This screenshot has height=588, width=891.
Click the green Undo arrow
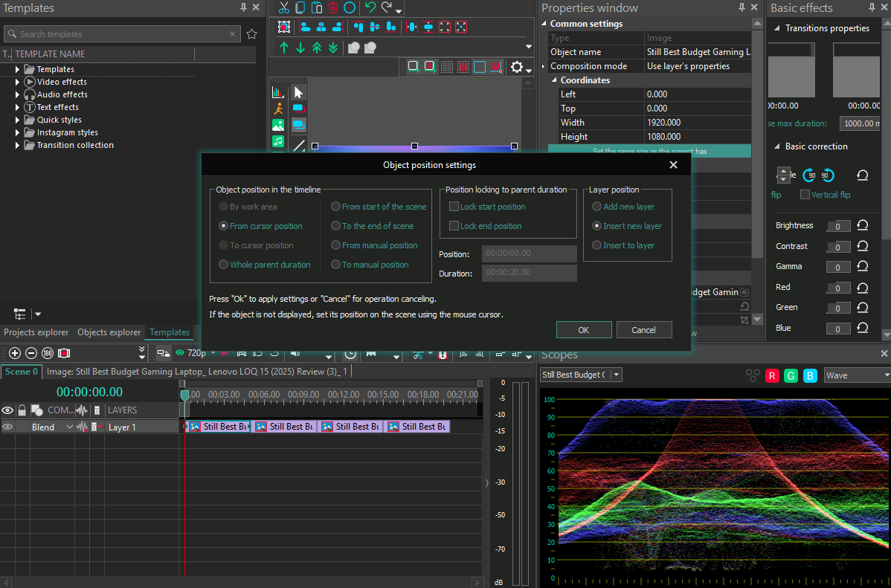click(x=370, y=8)
